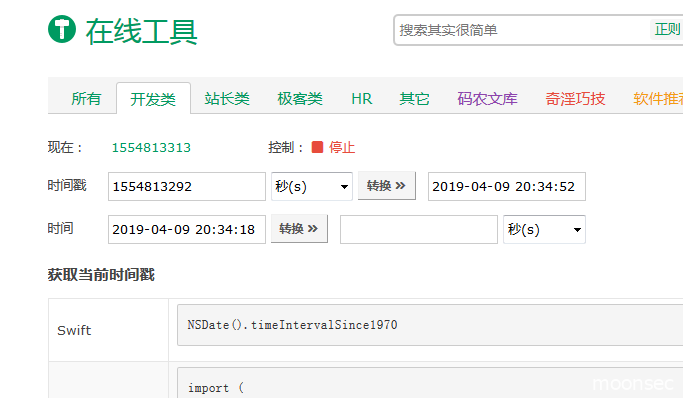Click current timestamp 1554813313
This screenshot has width=683, height=398.
151,148
